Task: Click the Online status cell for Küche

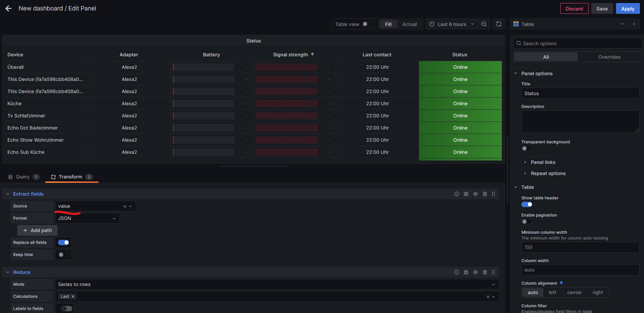Action: coord(460,104)
